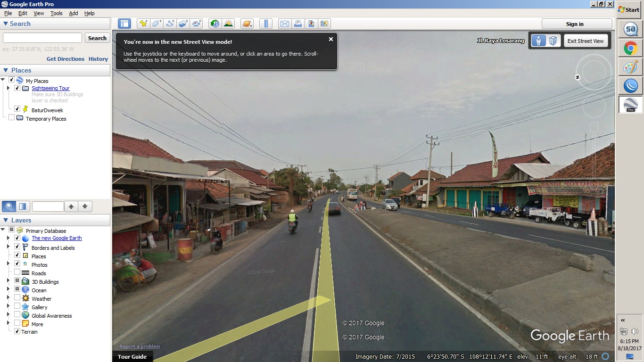Open the Tools menu

pos(57,13)
